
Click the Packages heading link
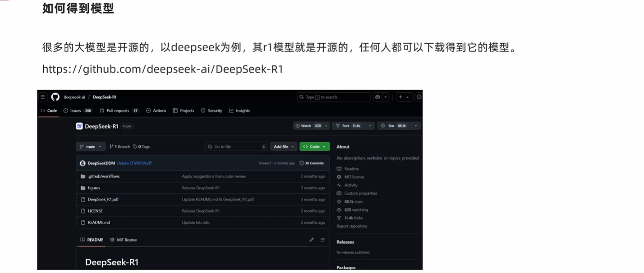point(346,268)
